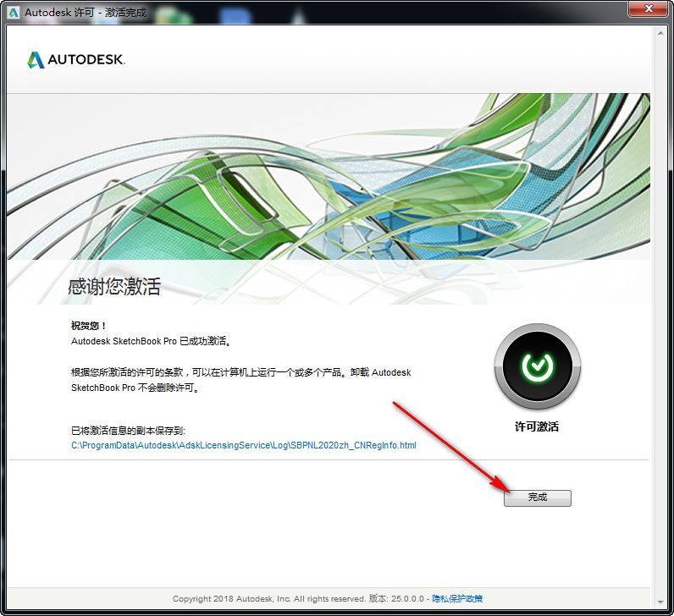This screenshot has height=616, width=674.
Task: Click the scrollbar up arrow
Action: tap(660, 33)
